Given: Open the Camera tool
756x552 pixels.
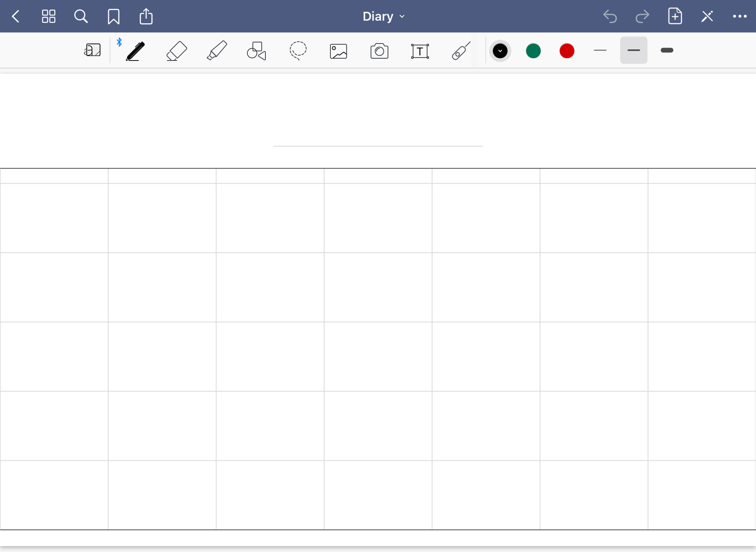Looking at the screenshot, I should 379,51.
